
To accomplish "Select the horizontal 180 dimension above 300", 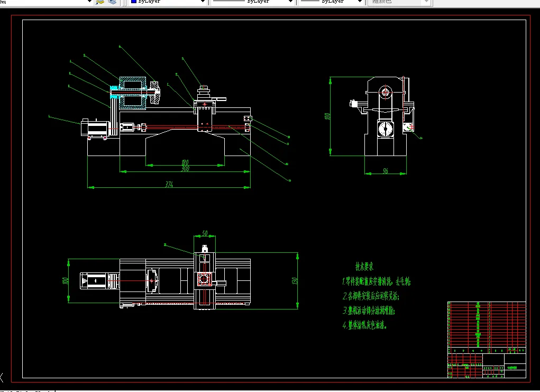I will pyautogui.click(x=185, y=162).
